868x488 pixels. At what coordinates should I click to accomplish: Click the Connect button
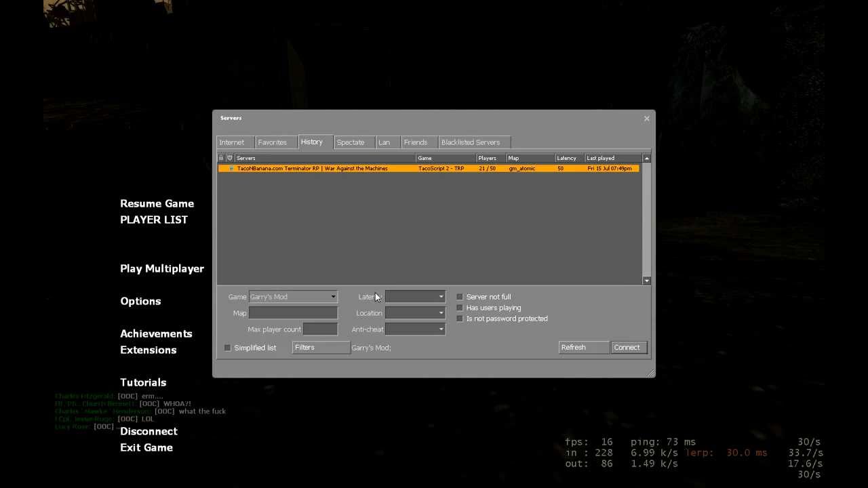(629, 348)
